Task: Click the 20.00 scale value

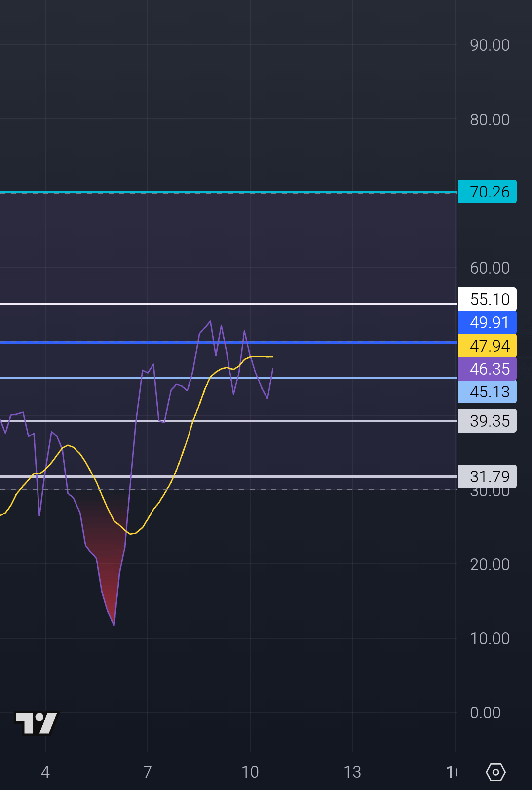Action: coord(490,564)
